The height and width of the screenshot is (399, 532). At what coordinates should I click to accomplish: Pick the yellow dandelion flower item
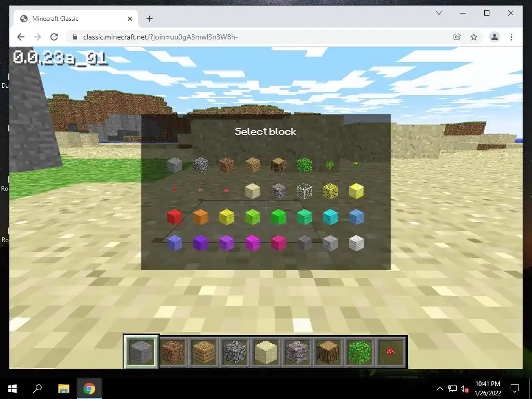point(356,165)
